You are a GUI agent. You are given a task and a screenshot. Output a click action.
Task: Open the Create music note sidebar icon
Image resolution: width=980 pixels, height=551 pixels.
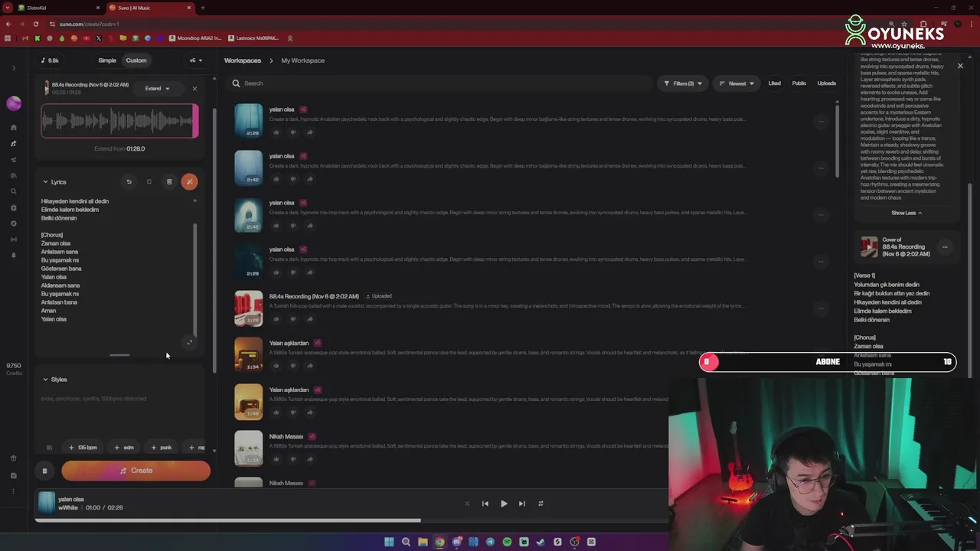click(14, 143)
